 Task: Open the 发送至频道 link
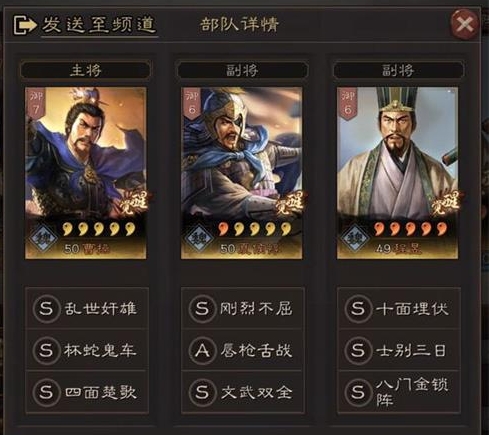point(99,25)
